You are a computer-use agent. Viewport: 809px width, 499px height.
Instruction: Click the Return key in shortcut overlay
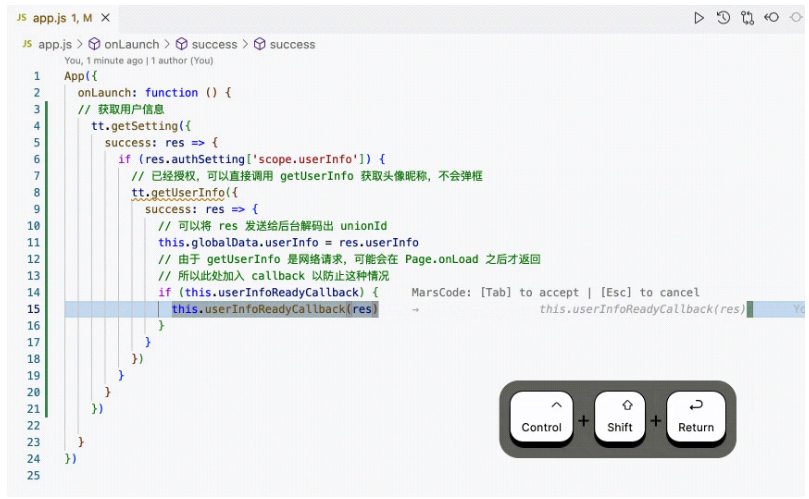(x=695, y=417)
